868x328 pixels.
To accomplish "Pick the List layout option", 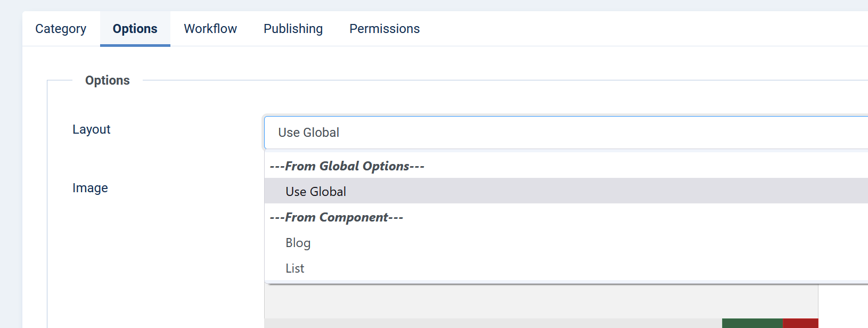I will tap(566, 268).
